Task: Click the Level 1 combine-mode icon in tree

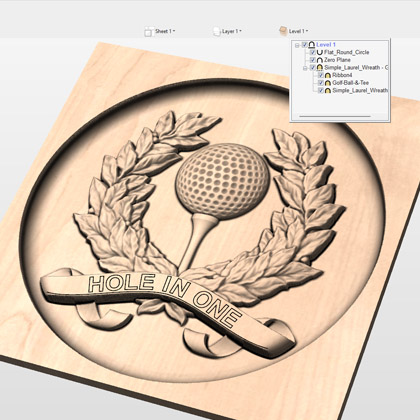Action: [x=312, y=45]
